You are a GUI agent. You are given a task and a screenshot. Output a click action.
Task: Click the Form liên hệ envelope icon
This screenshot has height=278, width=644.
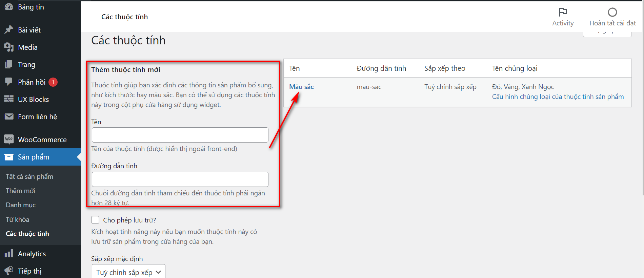(9, 116)
